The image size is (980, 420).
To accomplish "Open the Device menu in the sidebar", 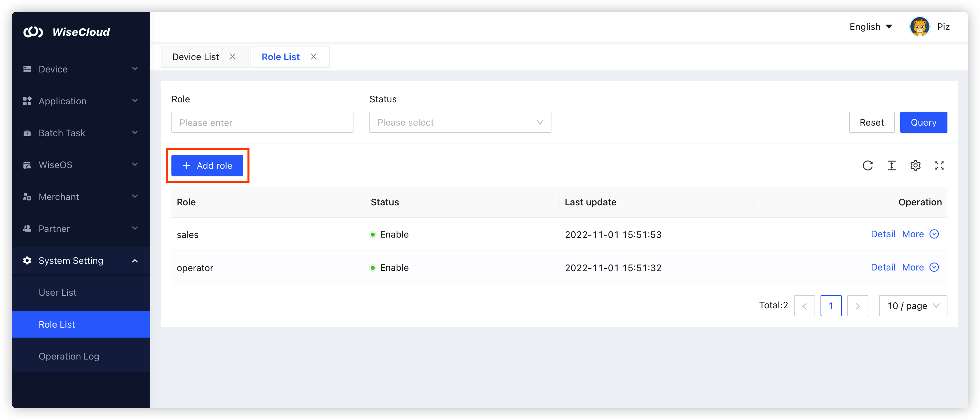I will [x=53, y=69].
